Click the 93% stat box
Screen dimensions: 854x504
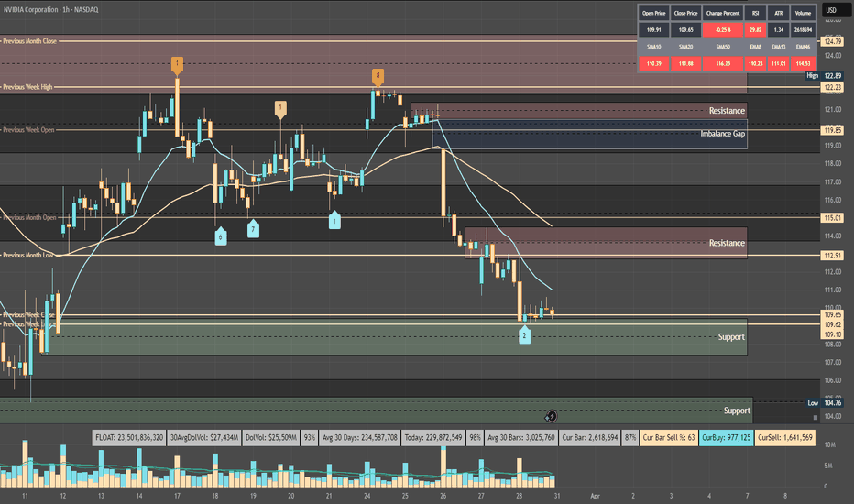pos(310,437)
